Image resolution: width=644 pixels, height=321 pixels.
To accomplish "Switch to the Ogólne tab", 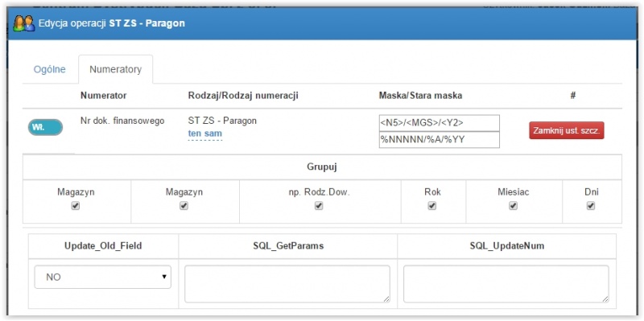I will tap(49, 69).
